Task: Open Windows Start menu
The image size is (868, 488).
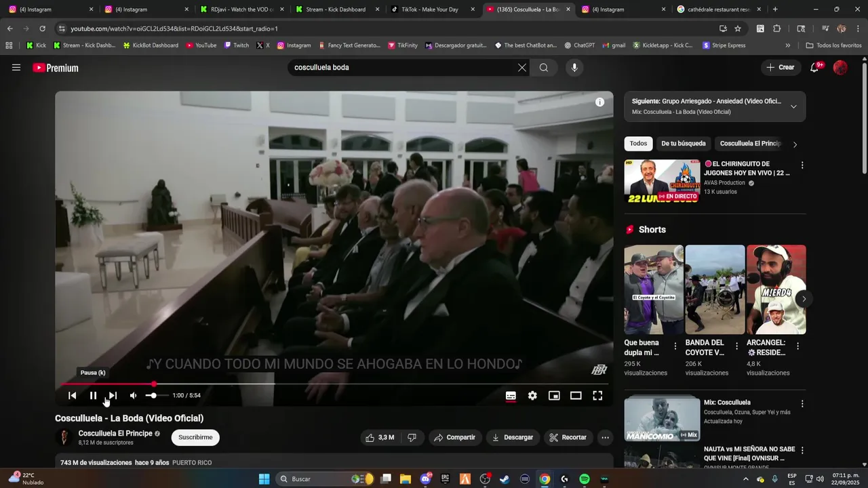Action: pos(264,479)
